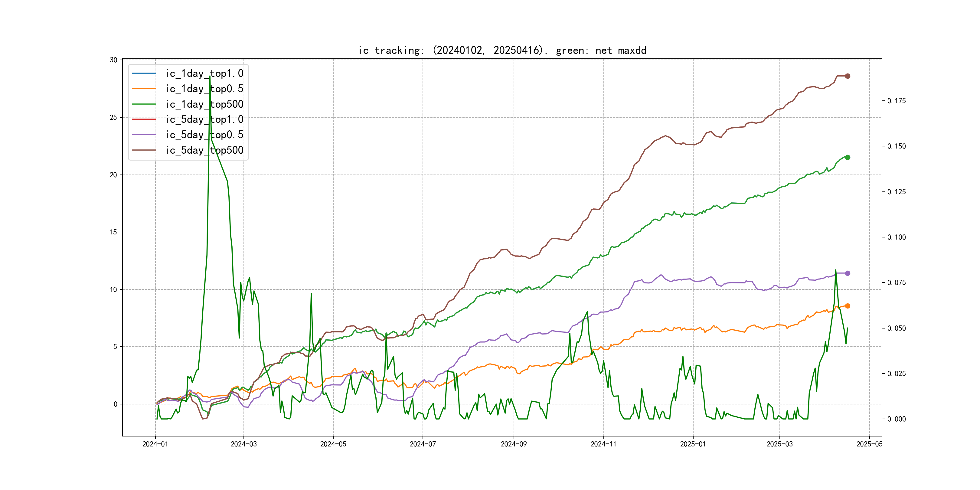The height and width of the screenshot is (490, 980).
Task: Click the red legend swatch for ic_5day_top1.0
Action: [144, 119]
